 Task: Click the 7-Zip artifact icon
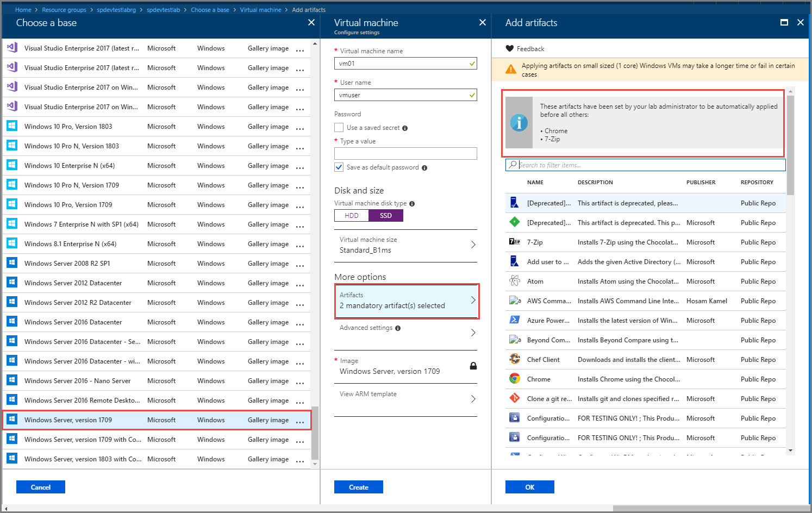pyautogui.click(x=514, y=242)
